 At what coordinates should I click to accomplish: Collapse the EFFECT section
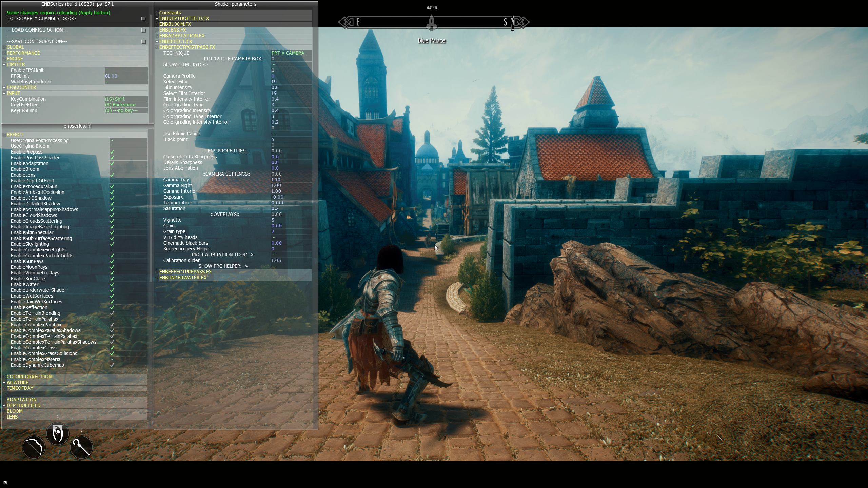click(4, 135)
